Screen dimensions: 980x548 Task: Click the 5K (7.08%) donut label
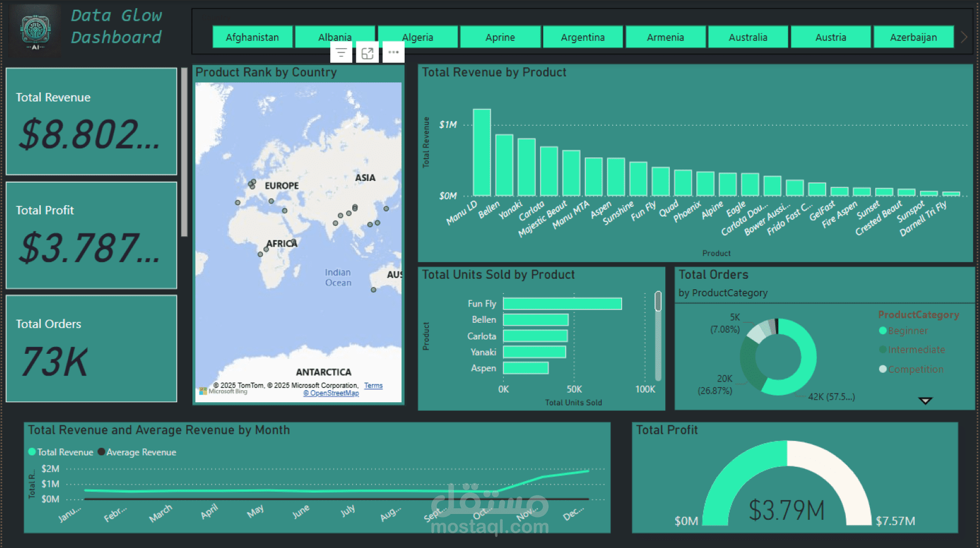tap(726, 323)
